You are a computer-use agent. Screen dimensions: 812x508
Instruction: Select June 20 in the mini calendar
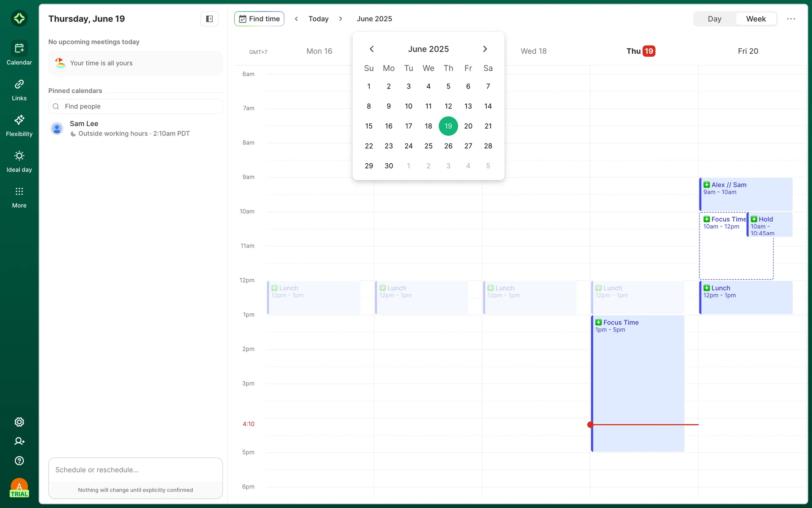point(468,126)
